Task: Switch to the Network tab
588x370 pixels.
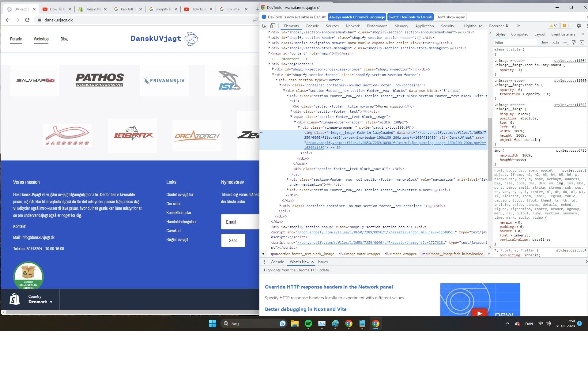Action: [352, 26]
